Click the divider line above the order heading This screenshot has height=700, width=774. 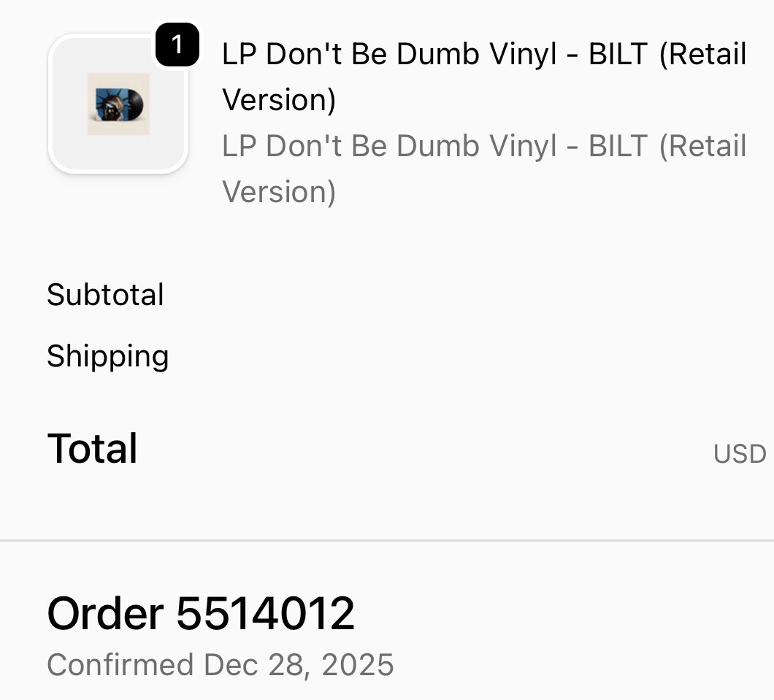click(x=387, y=541)
